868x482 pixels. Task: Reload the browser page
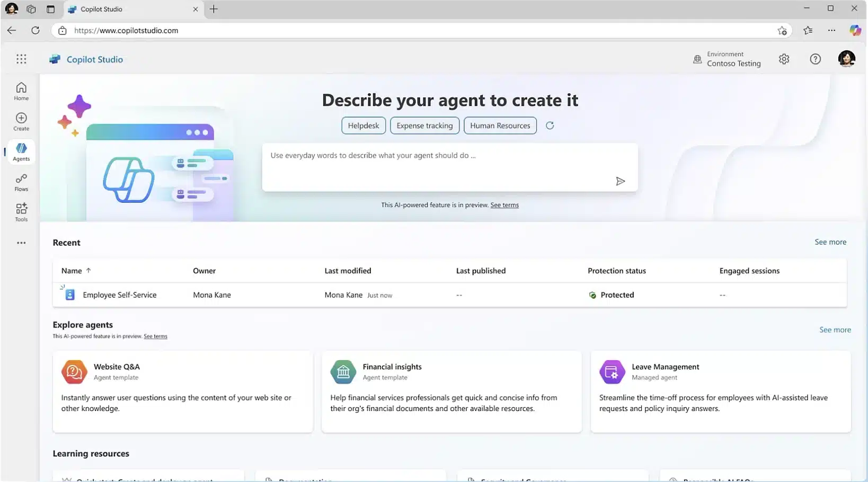coord(36,30)
